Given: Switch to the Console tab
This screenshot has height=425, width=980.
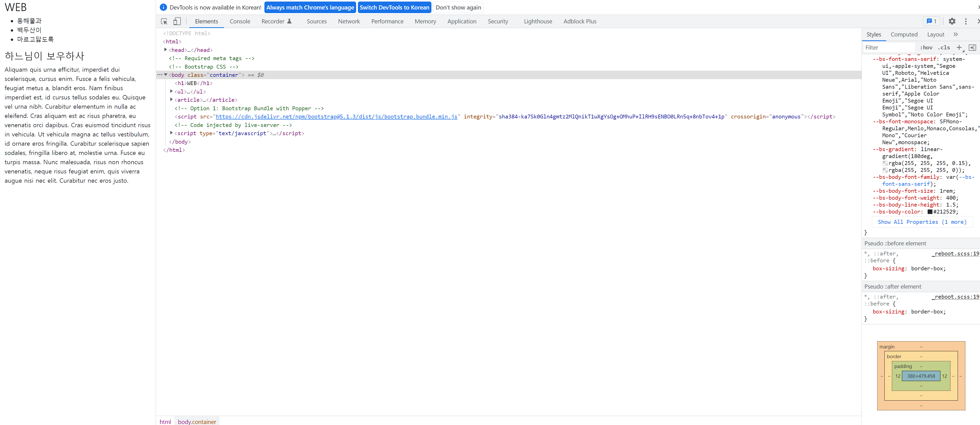Looking at the screenshot, I should [x=240, y=21].
